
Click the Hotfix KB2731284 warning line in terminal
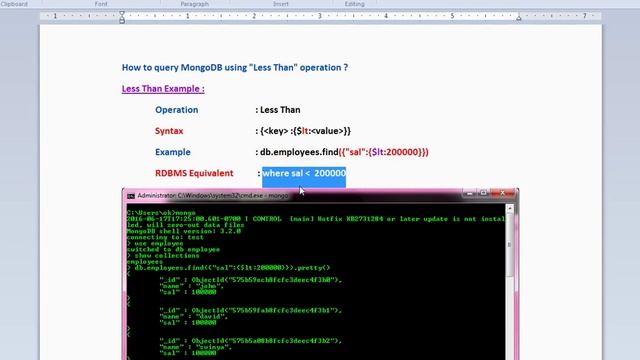(x=316, y=219)
